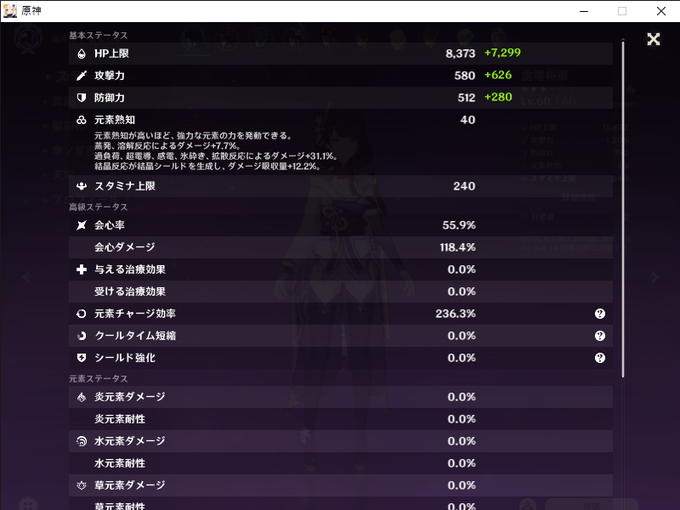Screen dimensions: 680x510
Task: Select the 会心ダメージ row
Action: coord(340,248)
